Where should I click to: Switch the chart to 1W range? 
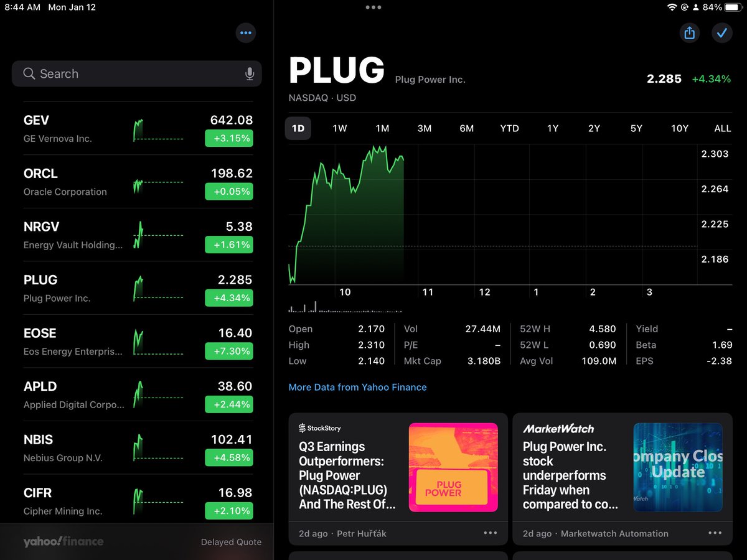click(340, 128)
